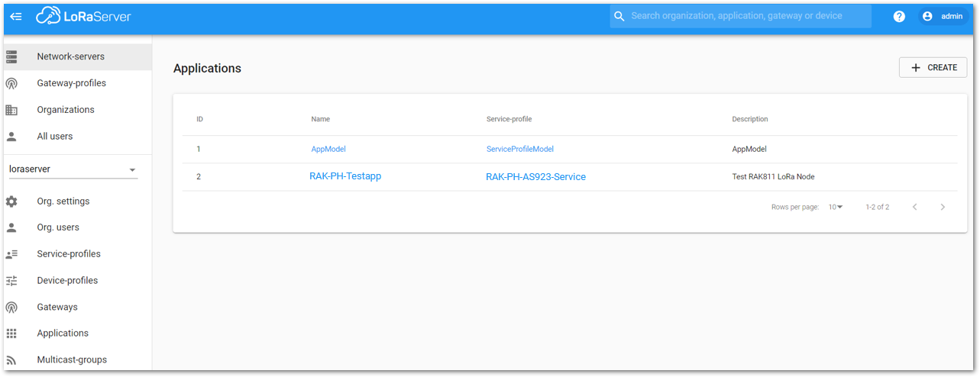Image resolution: width=980 pixels, height=377 pixels.
Task: Click the Device-profiles sliders icon
Action: tap(11, 281)
